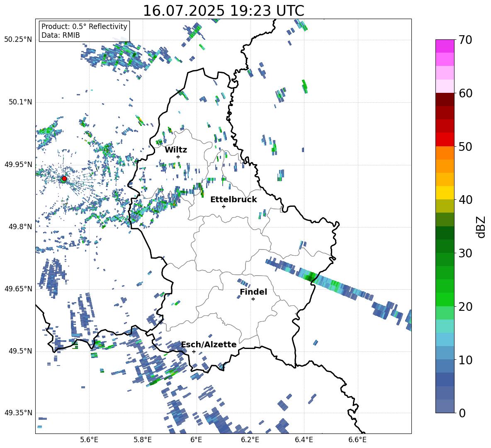The width and height of the screenshot is (491, 448).
Task: Click the 6.2°E longitude label
Action: point(250,440)
